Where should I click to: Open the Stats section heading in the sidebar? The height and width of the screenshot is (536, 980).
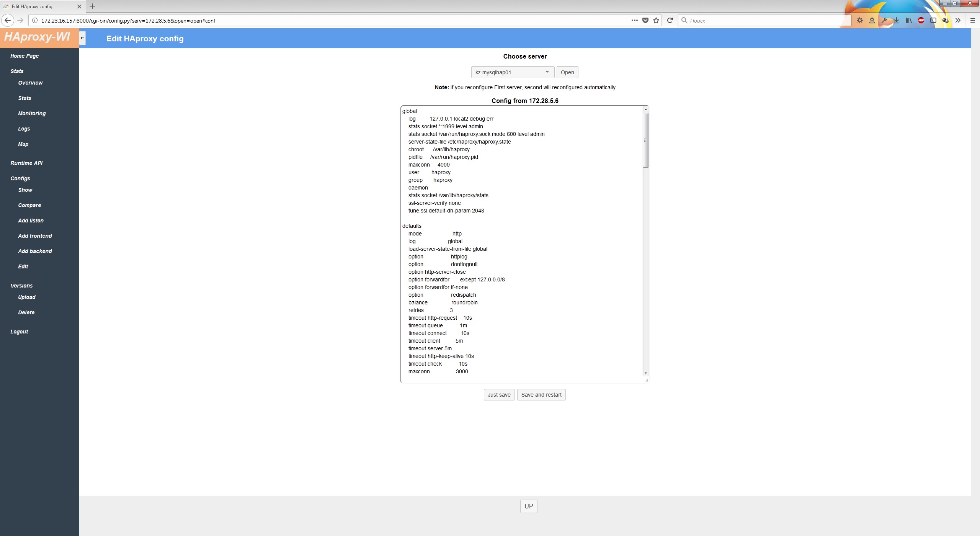tap(17, 71)
